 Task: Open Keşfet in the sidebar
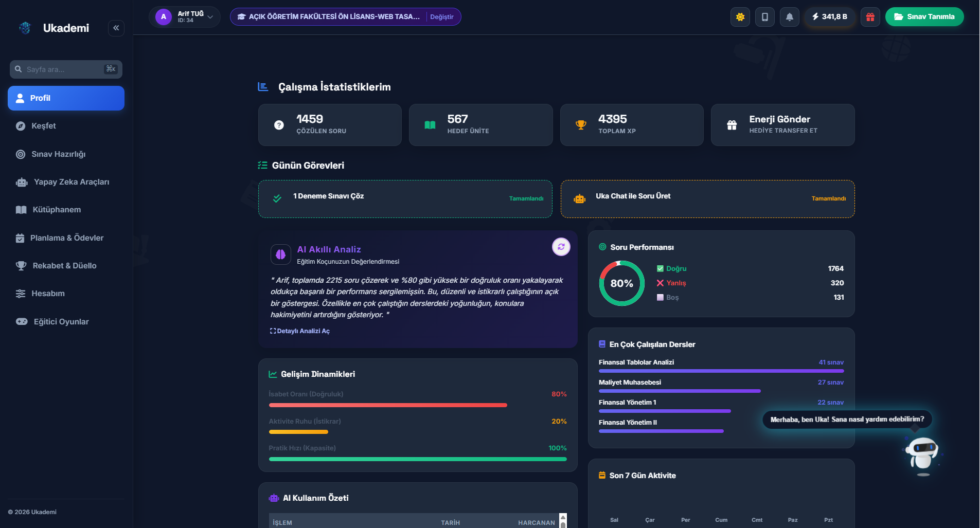[66, 126]
